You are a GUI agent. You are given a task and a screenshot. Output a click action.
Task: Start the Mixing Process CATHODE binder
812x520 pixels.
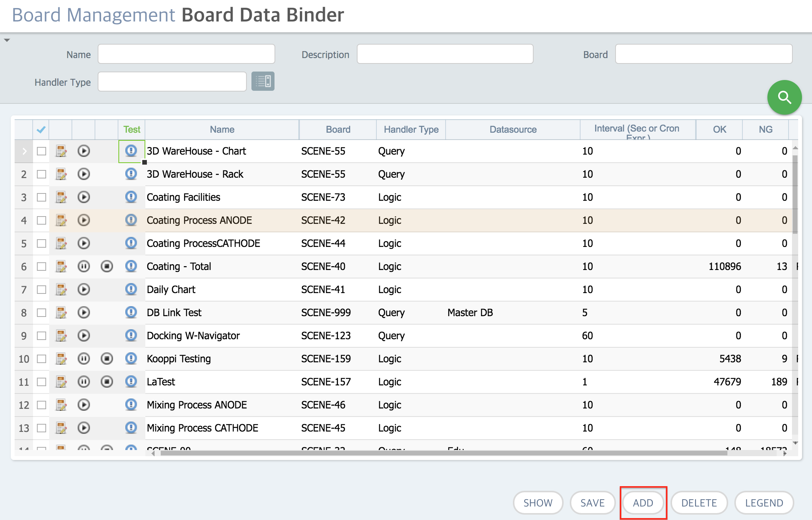click(x=84, y=428)
